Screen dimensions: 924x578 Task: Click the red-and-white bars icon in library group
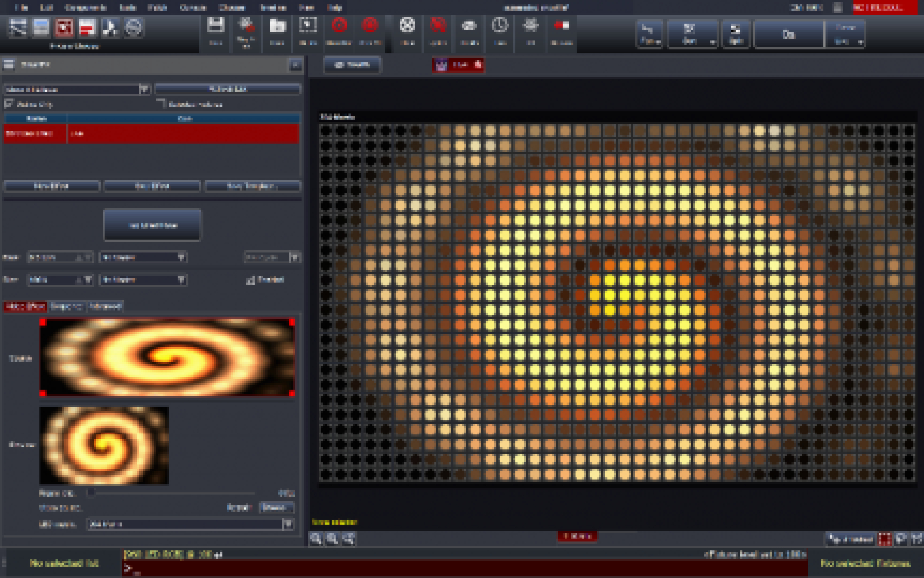click(87, 27)
